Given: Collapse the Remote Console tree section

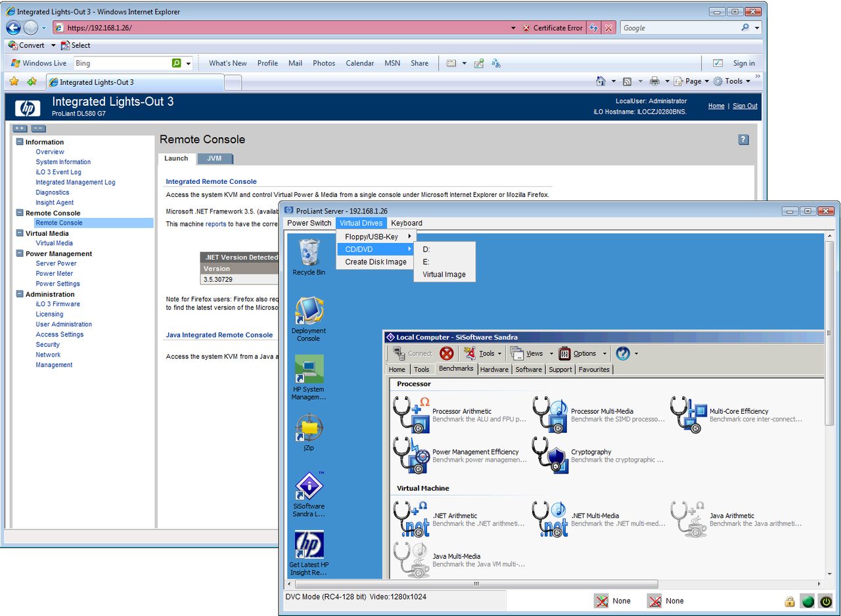Looking at the screenshot, I should click(20, 213).
